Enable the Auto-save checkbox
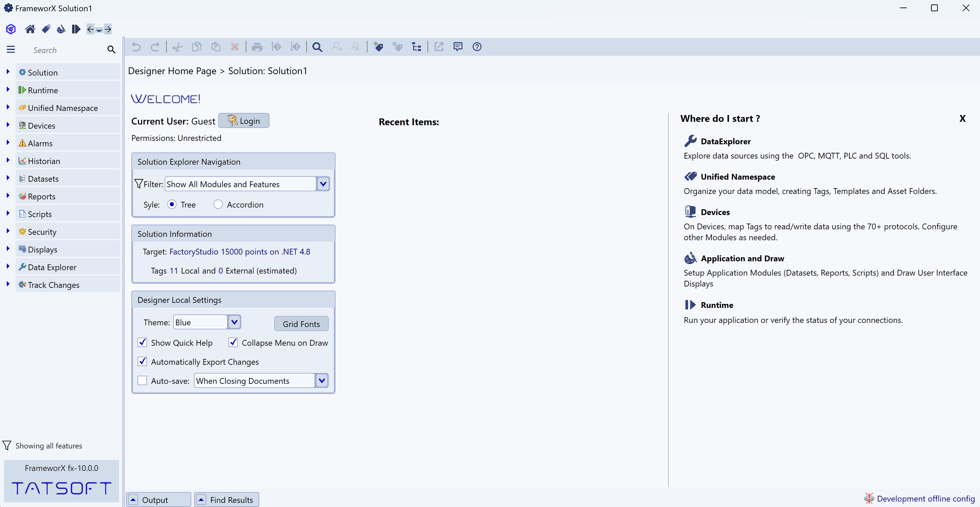This screenshot has width=980, height=507. pos(142,380)
